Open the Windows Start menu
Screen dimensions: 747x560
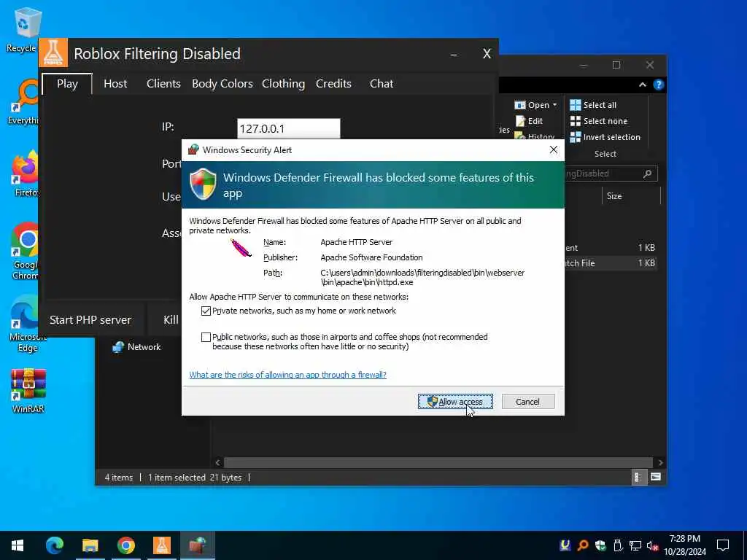tap(18, 545)
